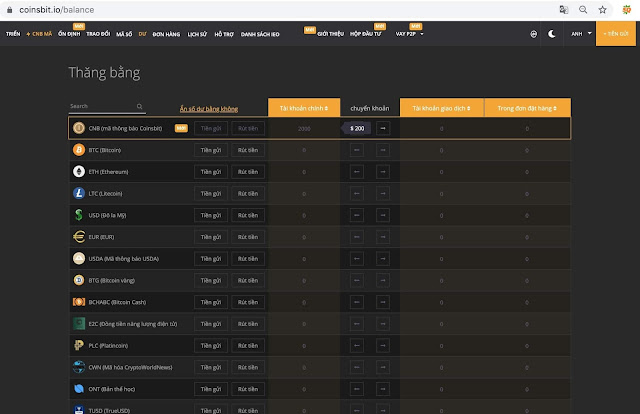Click the Ethereum coin icon

tap(79, 171)
